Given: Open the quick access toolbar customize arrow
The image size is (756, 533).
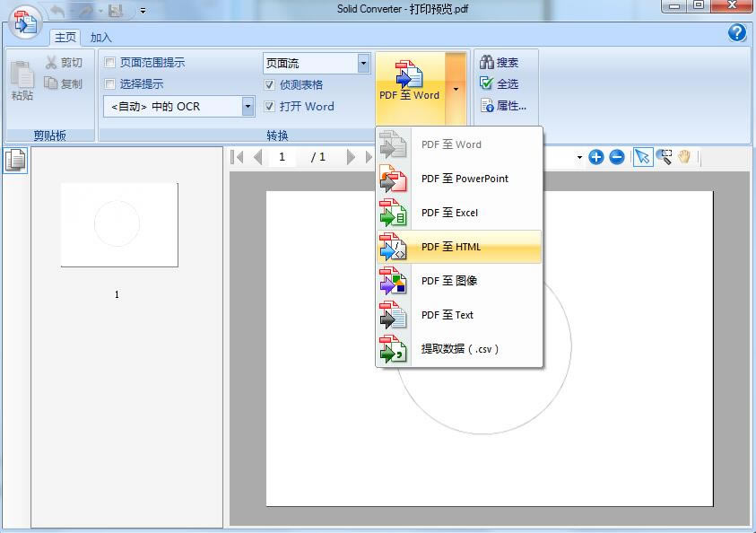Looking at the screenshot, I should (x=143, y=11).
